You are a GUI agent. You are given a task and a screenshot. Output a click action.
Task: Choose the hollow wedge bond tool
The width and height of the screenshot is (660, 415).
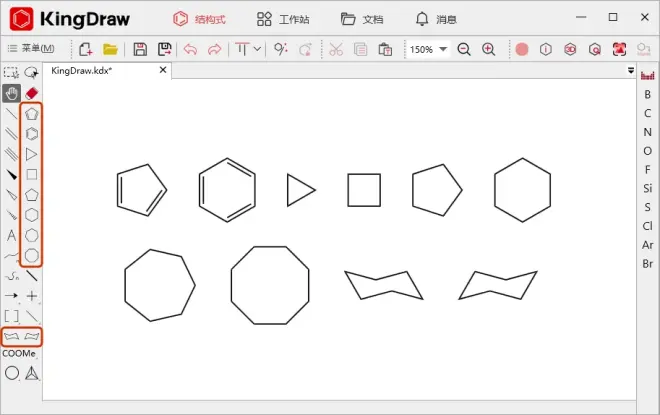(x=11, y=194)
